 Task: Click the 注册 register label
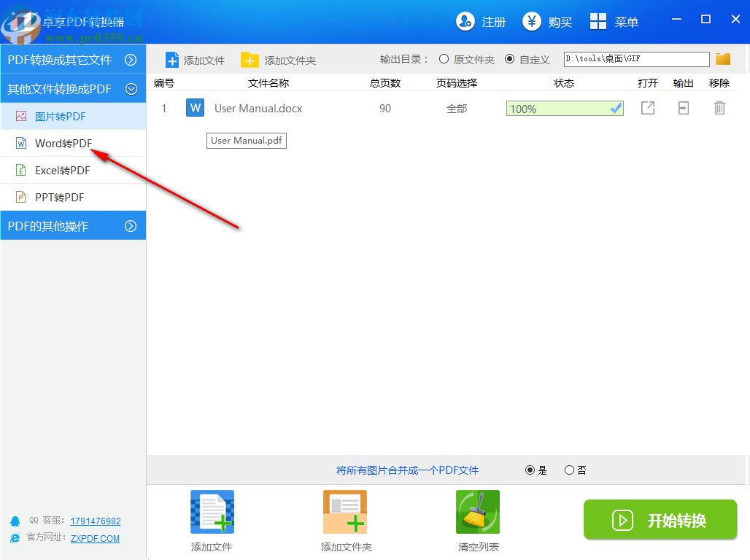[x=494, y=22]
